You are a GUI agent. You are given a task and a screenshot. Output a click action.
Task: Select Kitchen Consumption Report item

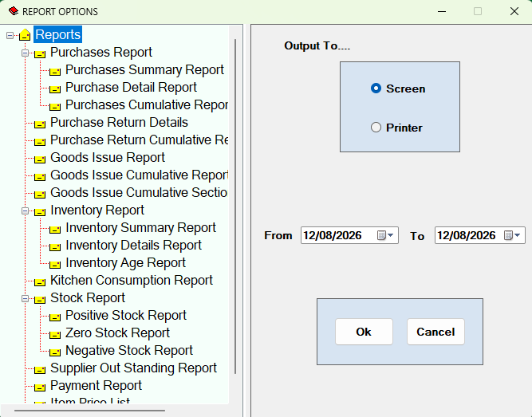click(x=132, y=281)
